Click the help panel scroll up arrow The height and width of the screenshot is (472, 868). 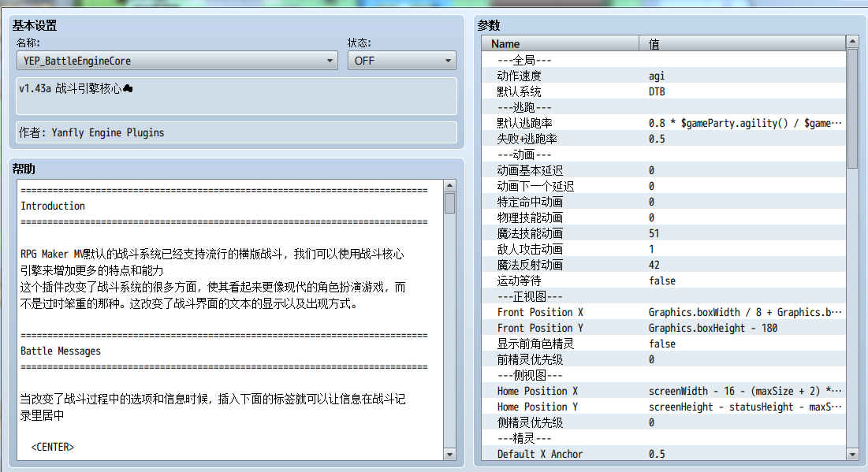point(449,186)
